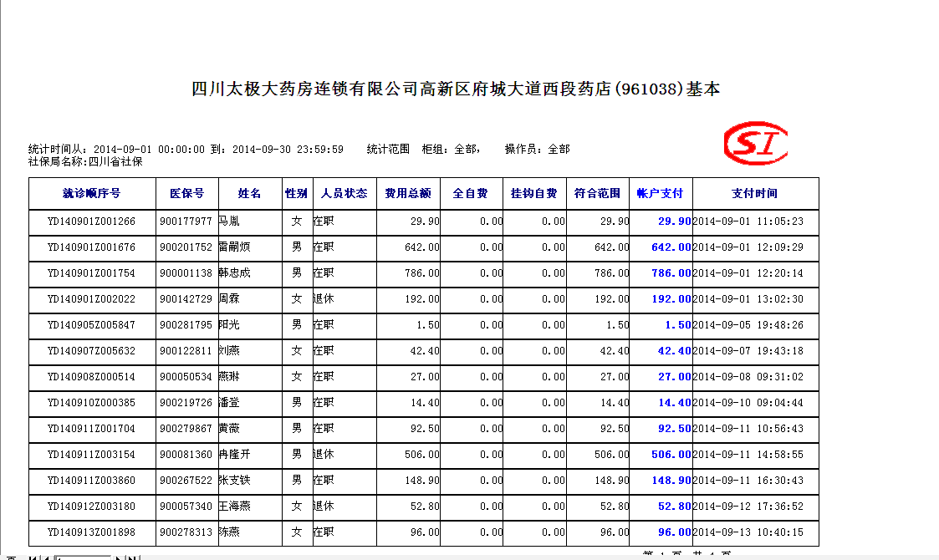This screenshot has width=939, height=560.
Task: Click the name 潘登
Action: (229, 403)
